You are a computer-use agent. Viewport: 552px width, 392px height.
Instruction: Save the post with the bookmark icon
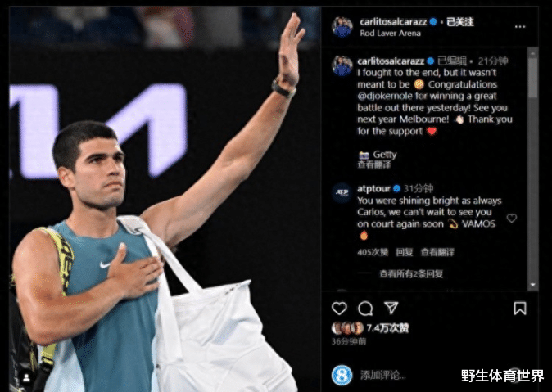click(x=520, y=309)
